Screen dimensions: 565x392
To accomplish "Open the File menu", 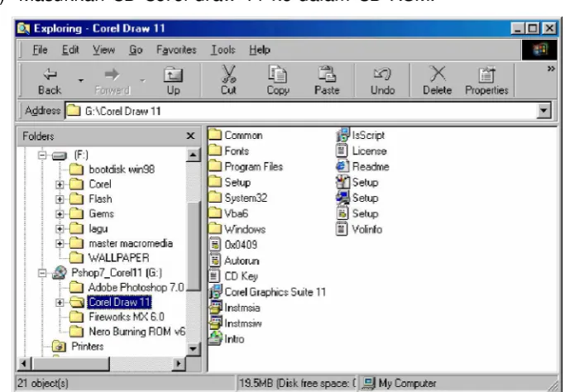I will [40, 50].
